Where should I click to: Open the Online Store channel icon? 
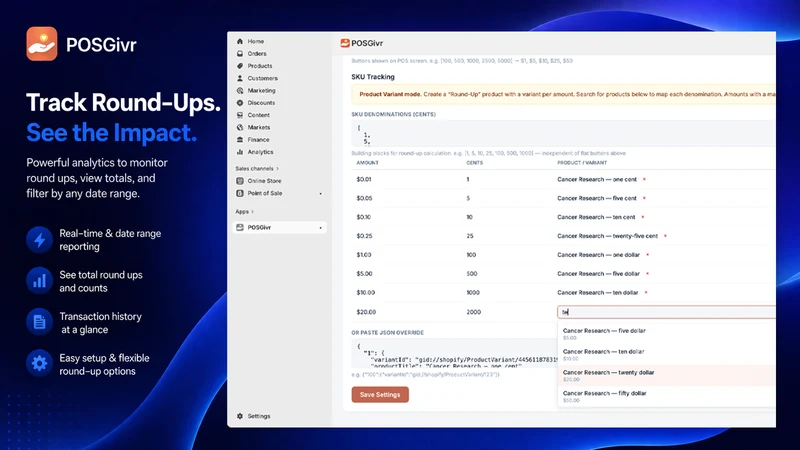point(240,181)
